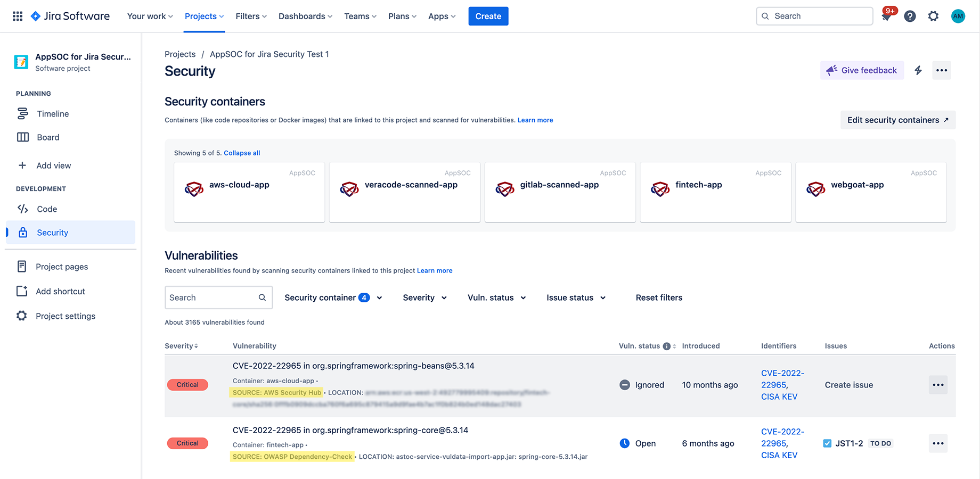Open the AM profile avatar

pos(958,16)
